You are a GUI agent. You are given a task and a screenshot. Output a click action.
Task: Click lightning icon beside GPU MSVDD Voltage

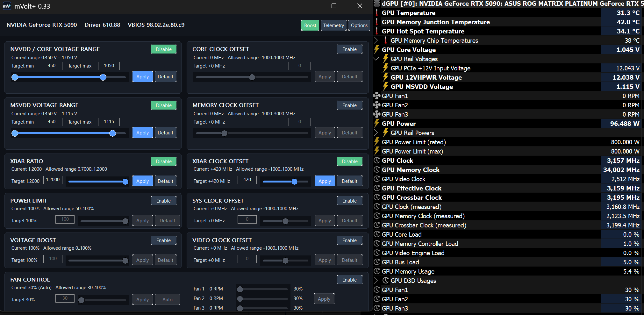(x=386, y=87)
